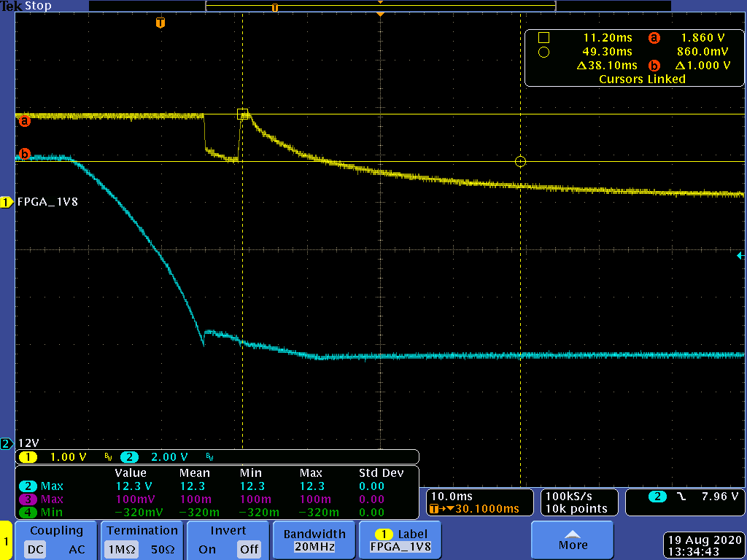The width and height of the screenshot is (747, 560).
Task: Click the square cursor marker on waveform
Action: (242, 114)
